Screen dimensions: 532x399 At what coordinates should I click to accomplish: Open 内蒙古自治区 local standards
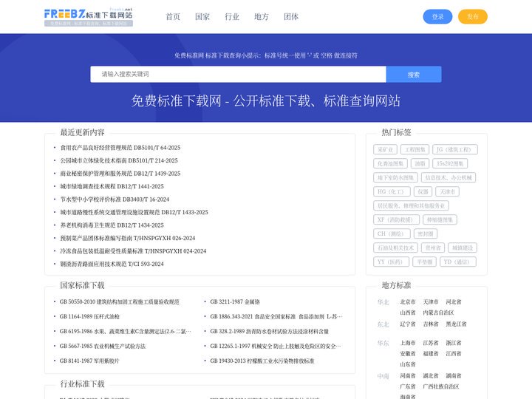pos(438,313)
